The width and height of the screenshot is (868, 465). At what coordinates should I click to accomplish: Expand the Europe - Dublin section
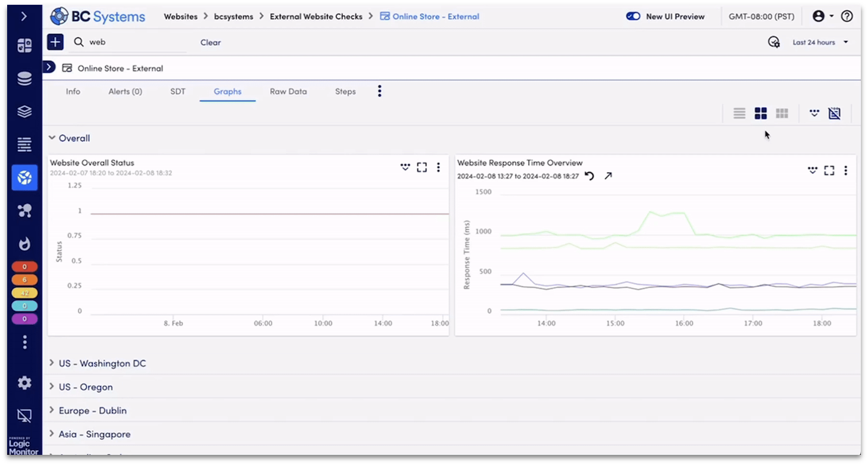(x=52, y=410)
